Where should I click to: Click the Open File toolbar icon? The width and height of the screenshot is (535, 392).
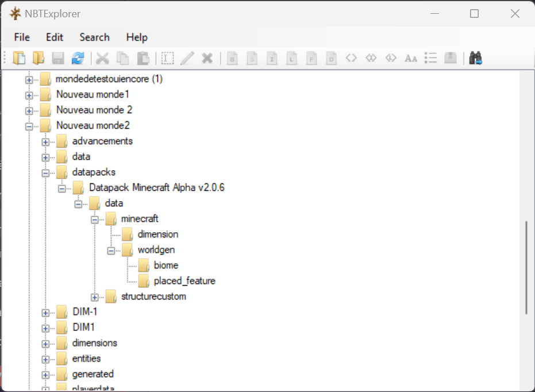[20, 58]
